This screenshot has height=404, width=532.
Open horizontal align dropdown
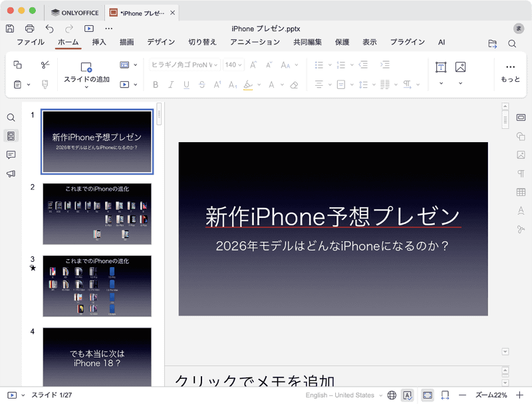(x=330, y=85)
